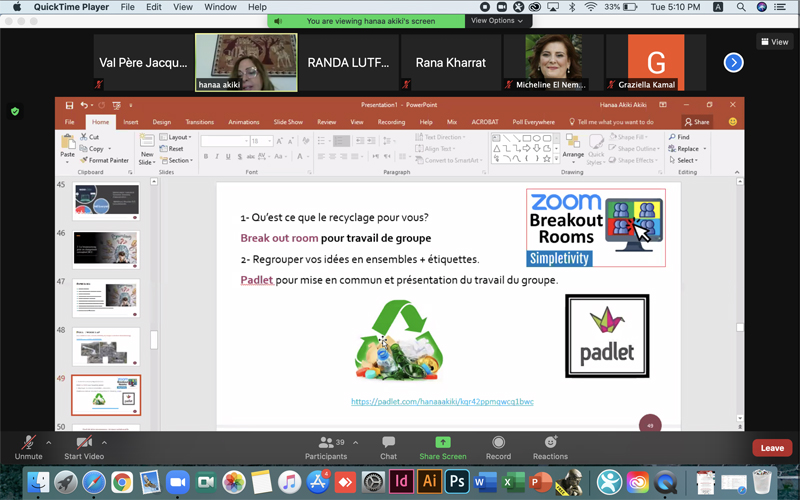Open the Zoom app in Dock
The width and height of the screenshot is (800, 500).
pos(177,482)
